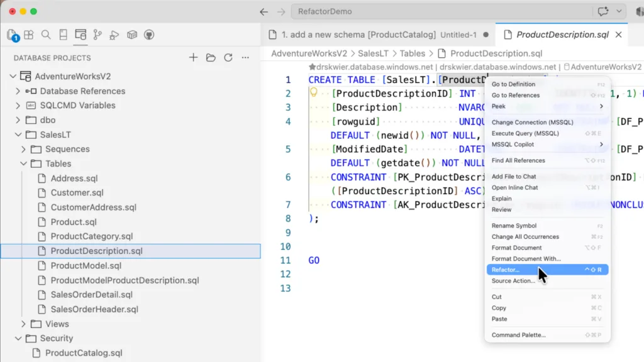This screenshot has height=362, width=644.
Task: Open the SQL Server connections icon
Action: click(x=64, y=35)
